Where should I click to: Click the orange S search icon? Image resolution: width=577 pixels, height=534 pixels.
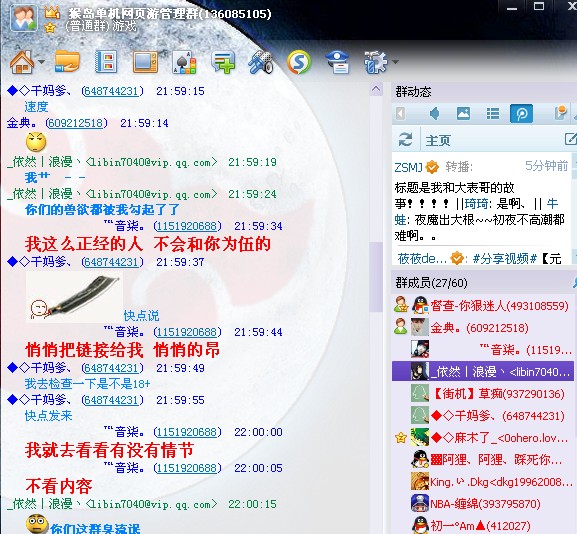[x=299, y=62]
